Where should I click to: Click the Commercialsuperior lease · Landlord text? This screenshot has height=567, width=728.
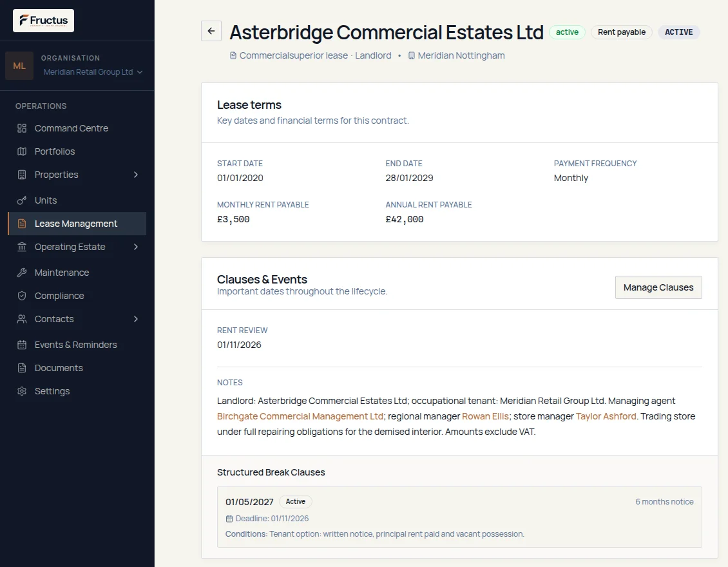point(315,55)
